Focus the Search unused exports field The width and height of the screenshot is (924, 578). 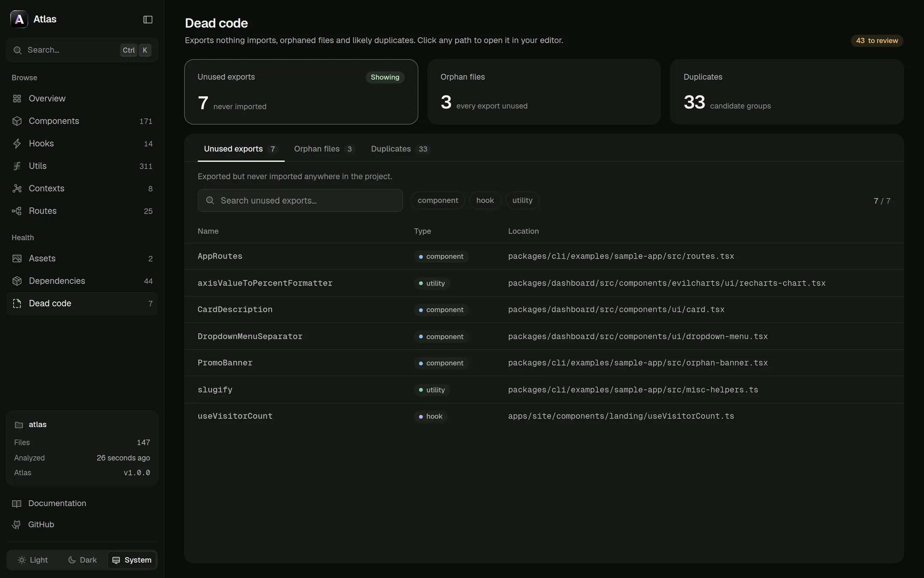pyautogui.click(x=300, y=200)
